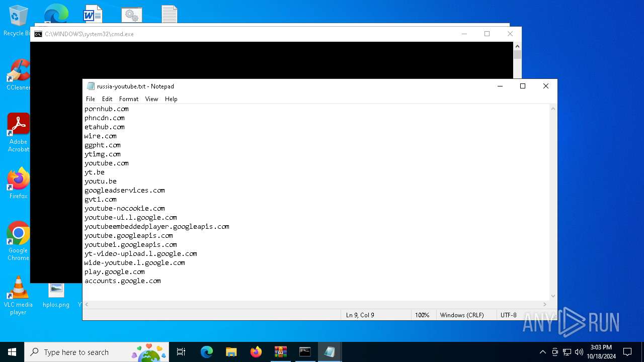Place cursor on the youtube-nocookie.com line
The height and width of the screenshot is (362, 644).
[125, 208]
